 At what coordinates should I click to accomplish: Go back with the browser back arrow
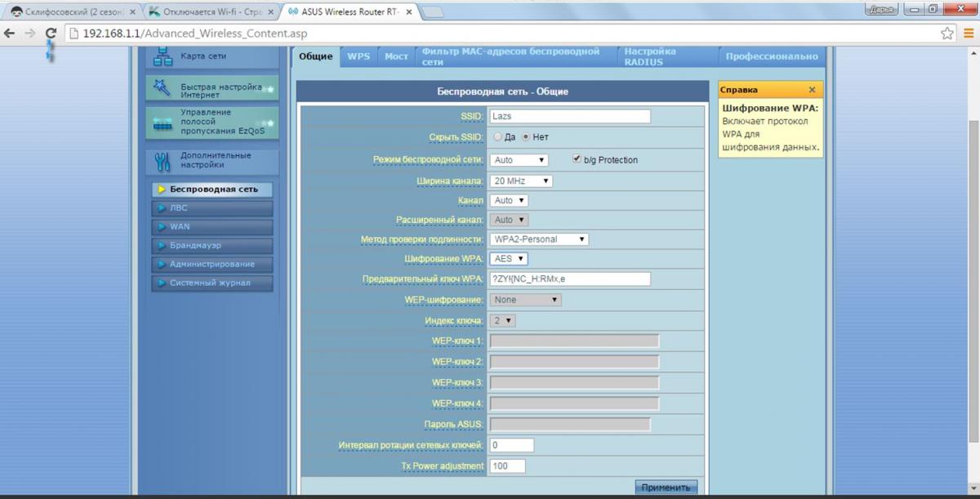[10, 33]
